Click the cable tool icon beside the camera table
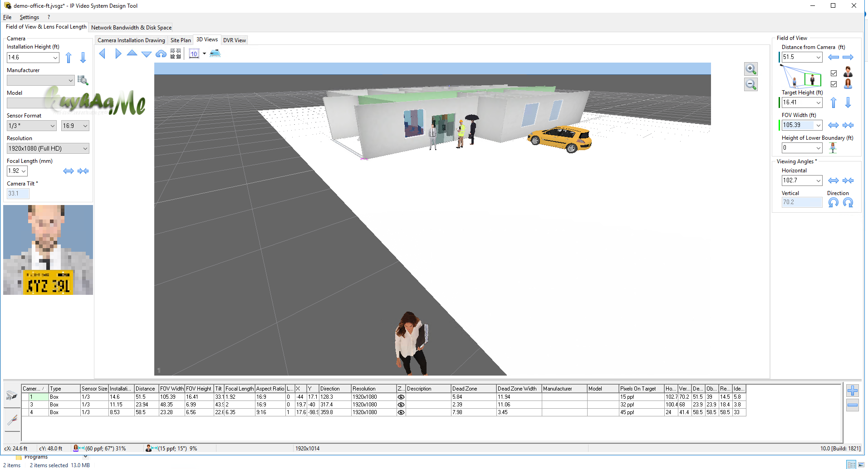This screenshot has height=469, width=868. point(12,420)
